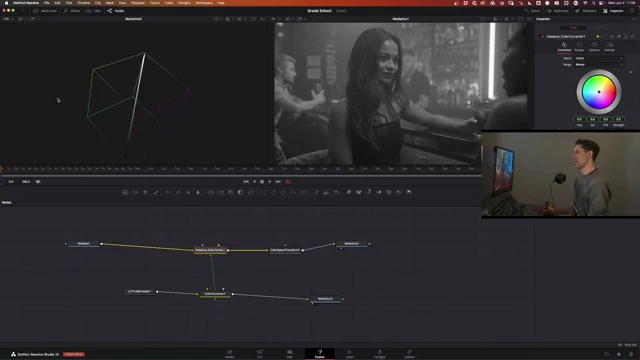
Task: Open the File menu
Action: 47,3
